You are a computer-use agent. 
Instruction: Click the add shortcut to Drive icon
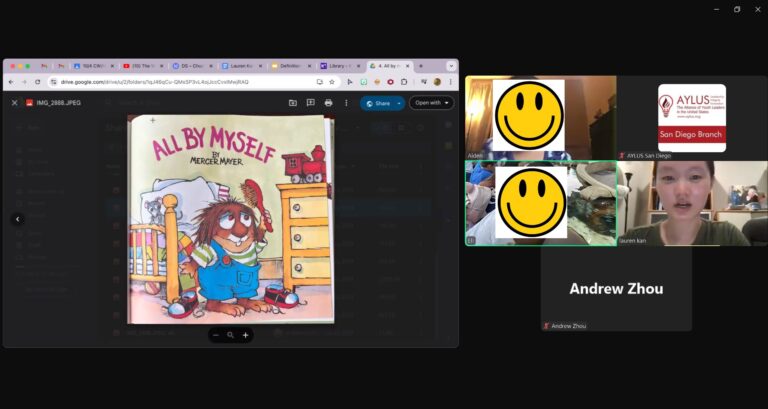292,103
